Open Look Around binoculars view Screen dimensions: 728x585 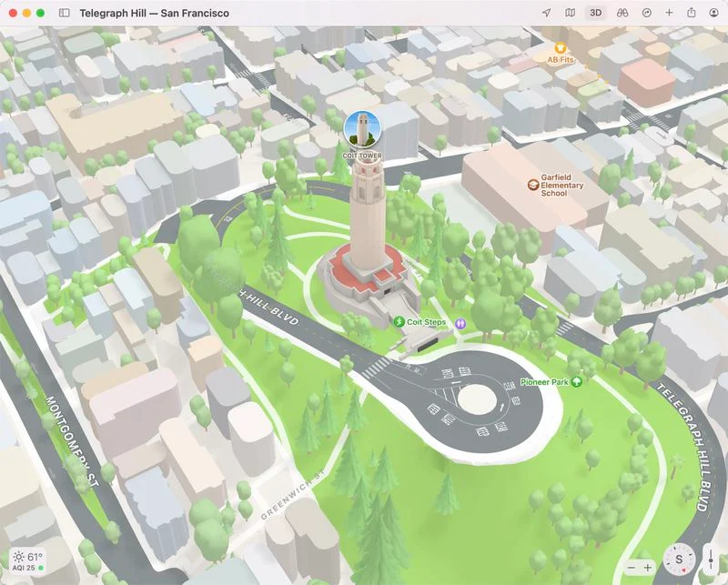click(622, 14)
